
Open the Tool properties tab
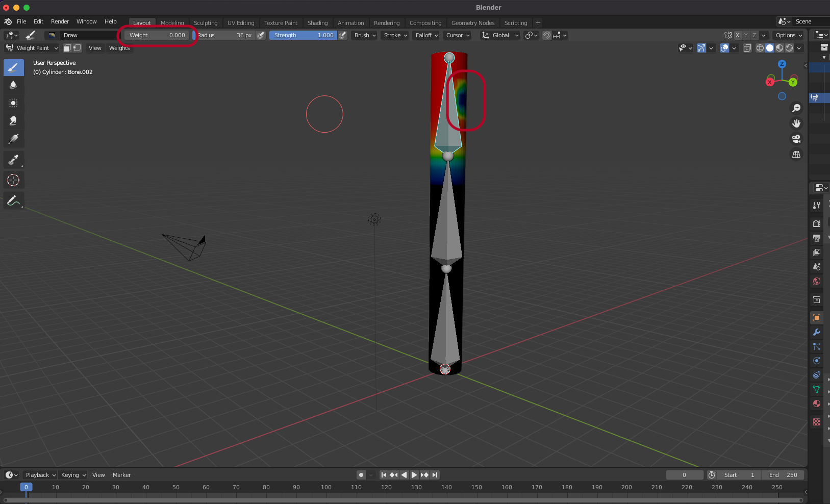click(x=817, y=206)
